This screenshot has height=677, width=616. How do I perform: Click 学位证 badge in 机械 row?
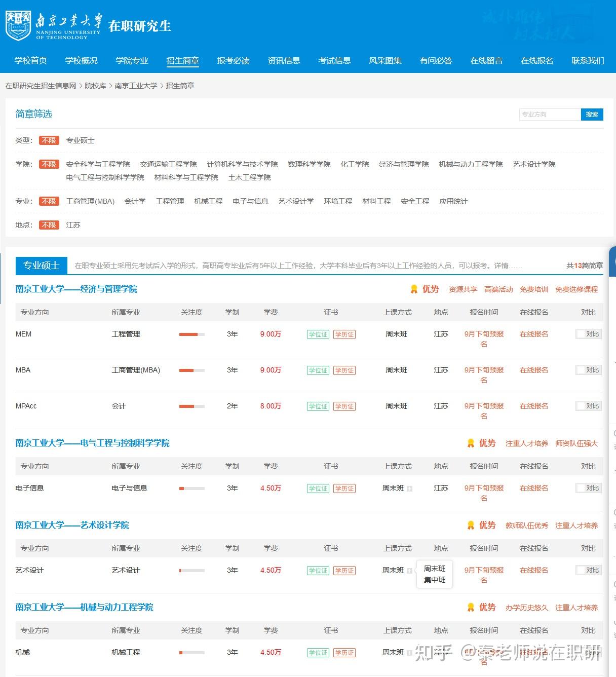[x=318, y=653]
